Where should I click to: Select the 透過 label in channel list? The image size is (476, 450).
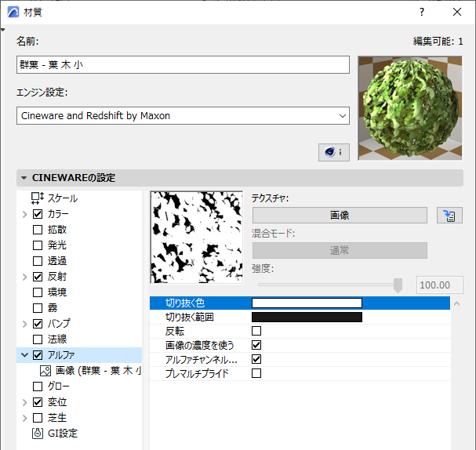(x=57, y=261)
